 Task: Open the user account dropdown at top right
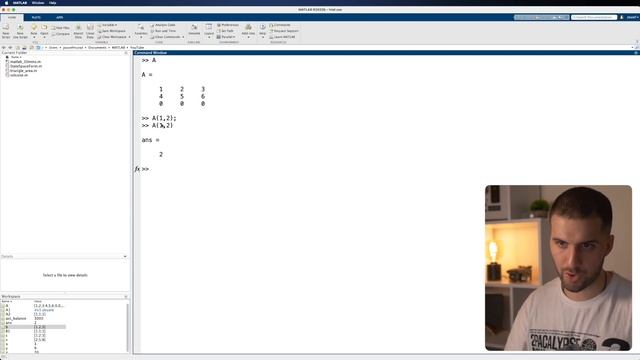pyautogui.click(x=632, y=17)
